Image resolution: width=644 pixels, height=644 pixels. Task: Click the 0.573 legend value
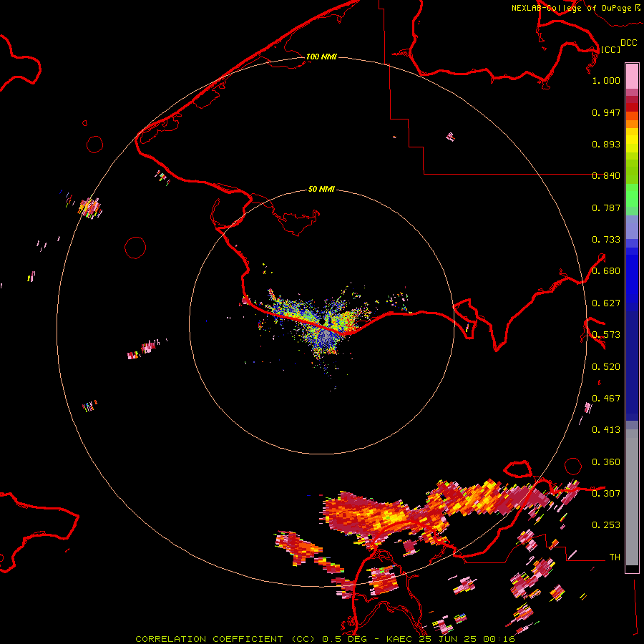606,335
